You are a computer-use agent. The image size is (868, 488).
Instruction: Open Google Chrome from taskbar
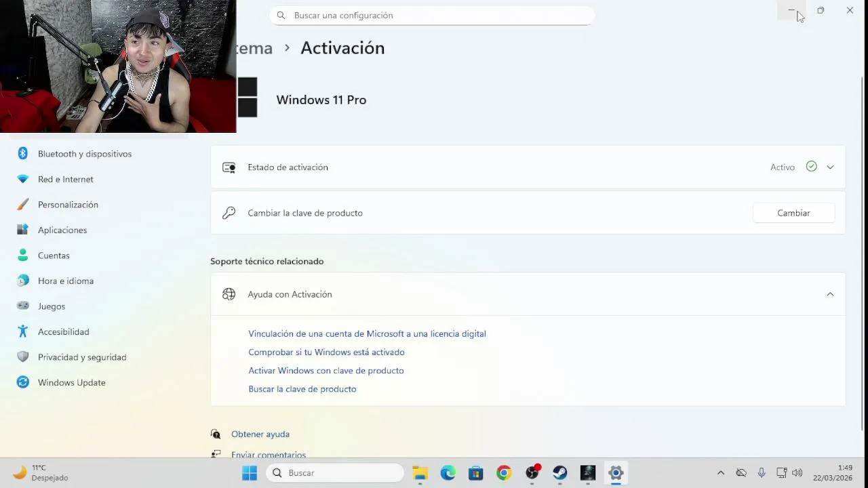504,473
